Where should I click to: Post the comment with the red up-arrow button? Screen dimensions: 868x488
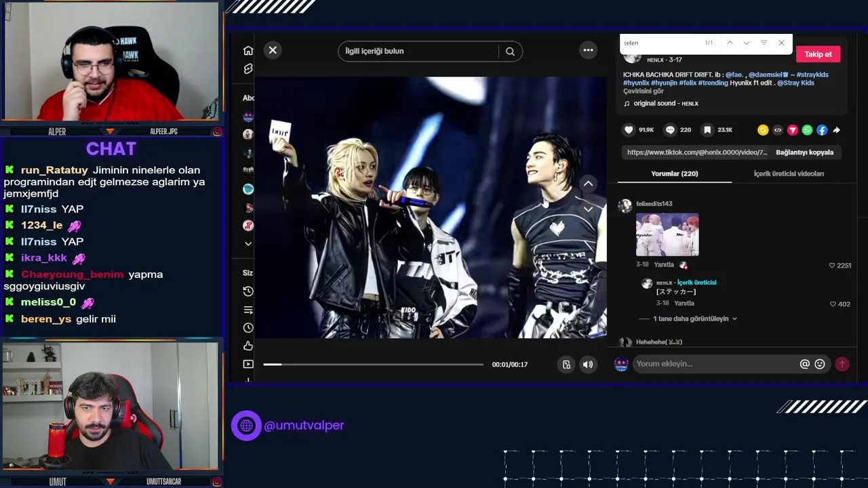coord(842,364)
